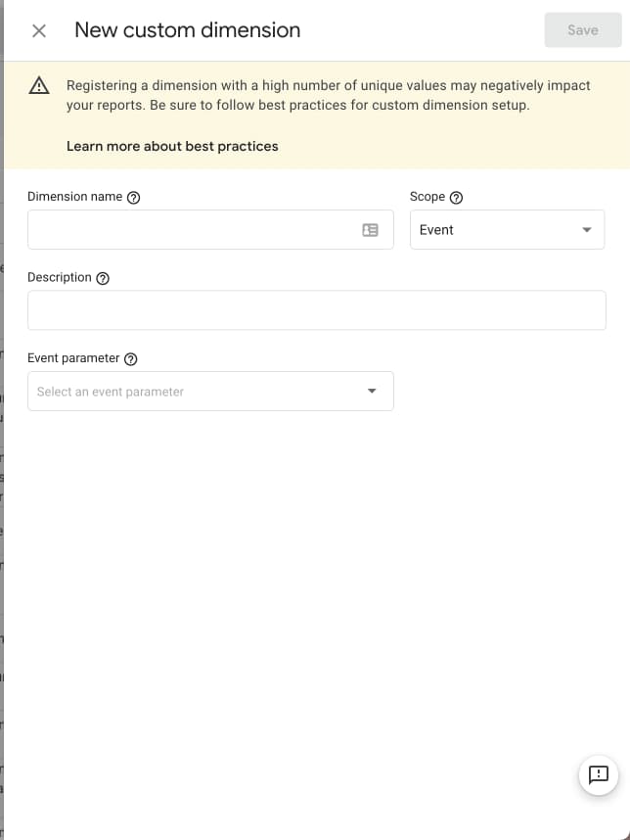Click the Event parameter dropdown arrow

(x=372, y=392)
